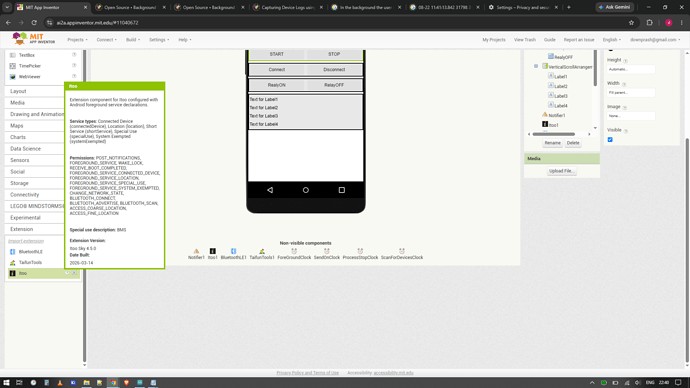This screenshot has height=388, width=690.
Task: Bookmark this page with star icon
Action: coord(631,22)
